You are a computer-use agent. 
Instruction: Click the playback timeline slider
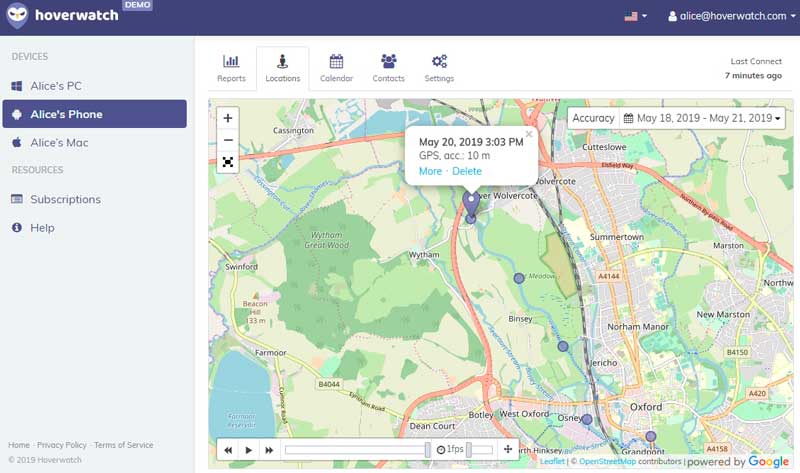358,450
